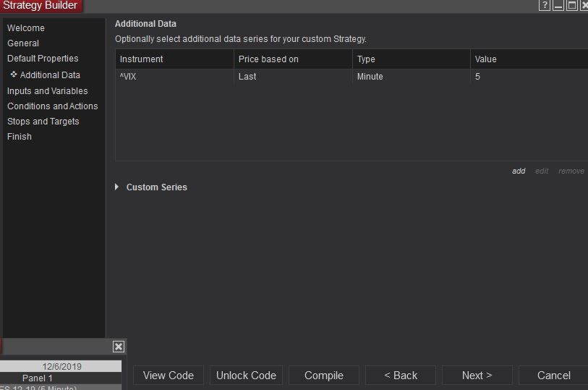Select Default Properties in sidebar
Screen dimensions: 588x390
click(x=43, y=59)
